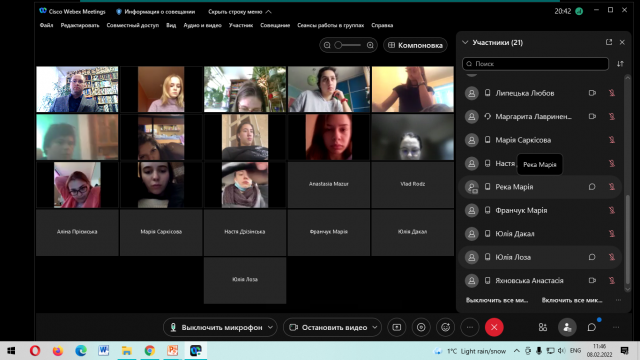Screen dimensions: 640x360
Task: Click Выключить все микрофоны button
Action: pyautogui.click(x=497, y=300)
